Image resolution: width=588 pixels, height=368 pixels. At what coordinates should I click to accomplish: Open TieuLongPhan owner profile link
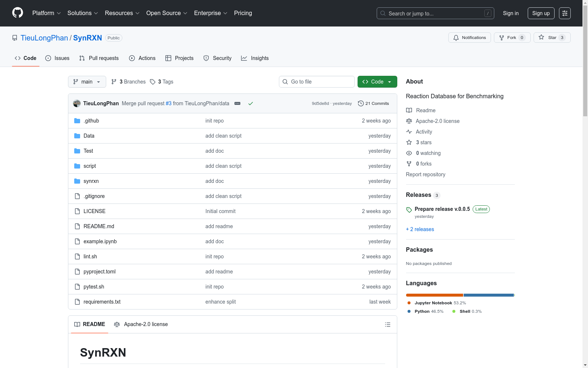[x=44, y=38]
